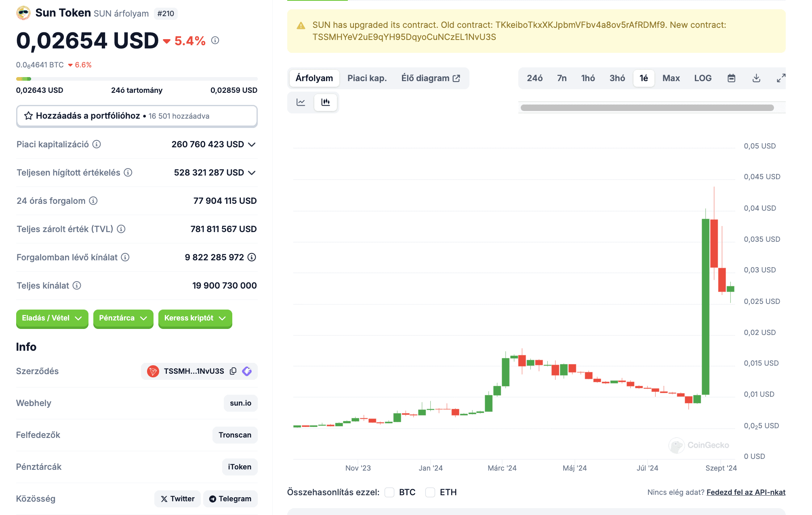
Task: Open the Keress kriptót dropdown
Action: click(195, 318)
